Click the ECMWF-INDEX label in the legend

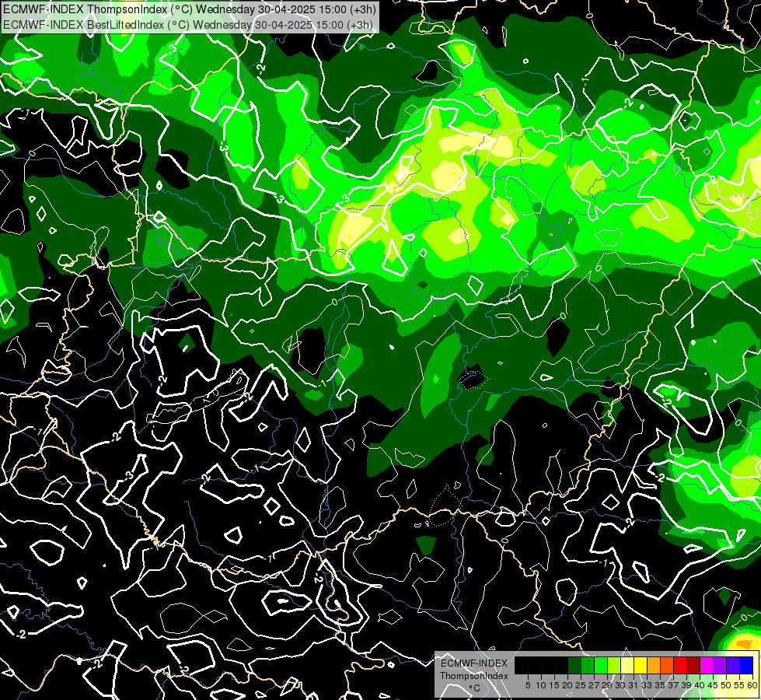pos(474,663)
